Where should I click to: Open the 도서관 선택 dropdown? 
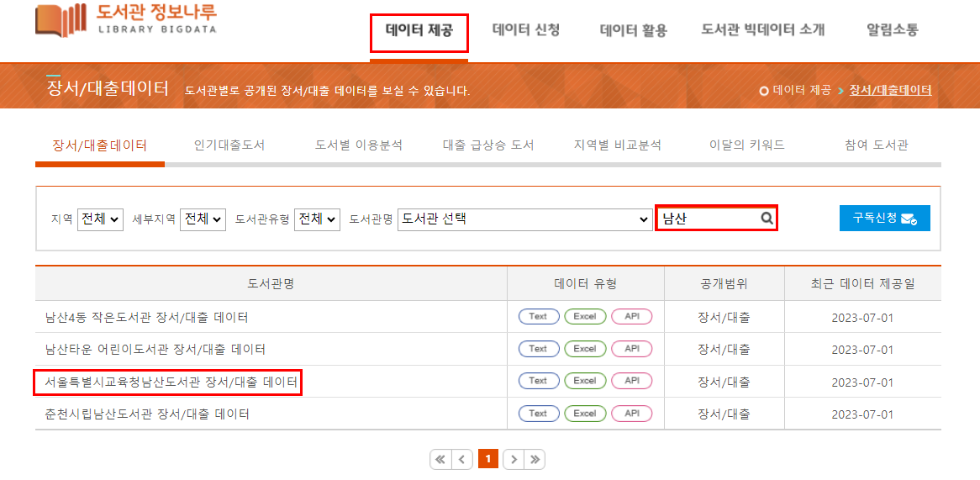[x=525, y=219]
